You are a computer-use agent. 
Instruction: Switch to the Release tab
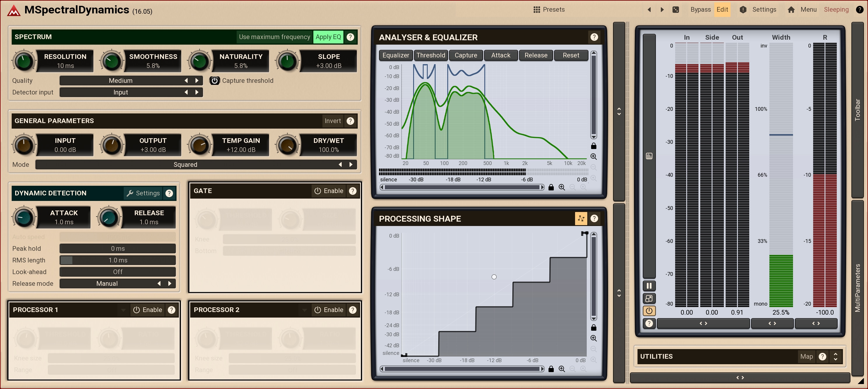(536, 56)
